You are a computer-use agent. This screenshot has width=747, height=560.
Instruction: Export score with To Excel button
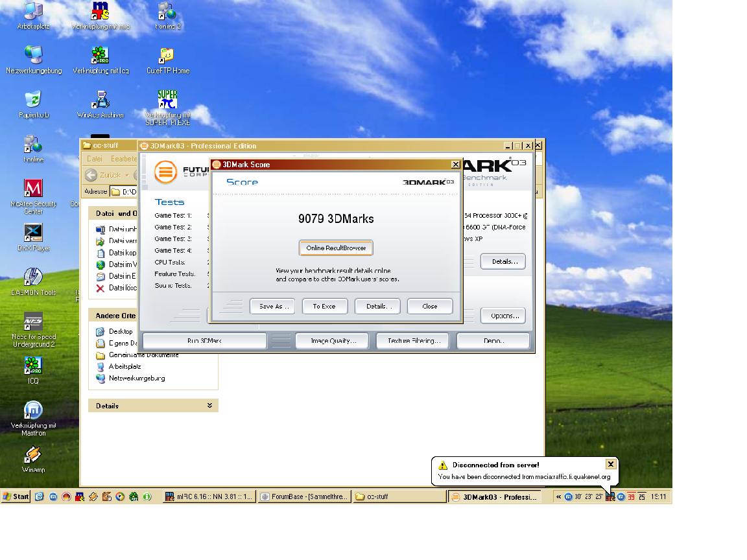324,306
